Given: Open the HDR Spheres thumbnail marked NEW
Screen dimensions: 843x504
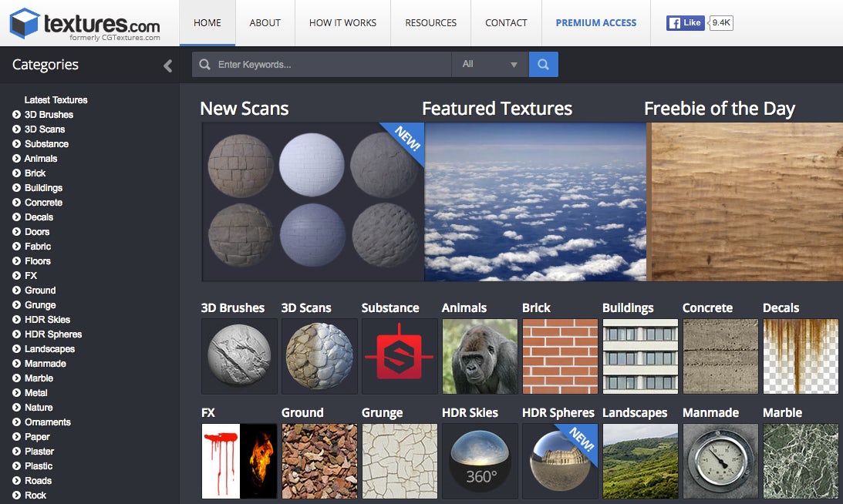Looking at the screenshot, I should 560,461.
